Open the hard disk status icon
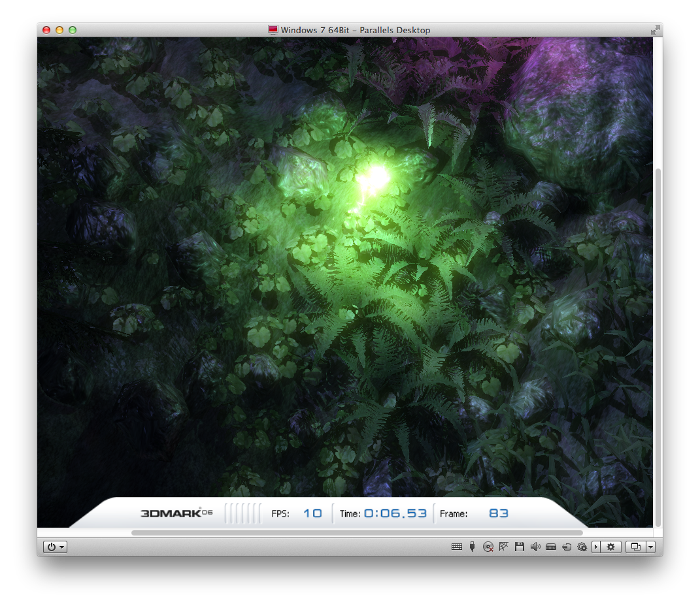Viewport: 700px width, 608px height. [x=551, y=547]
